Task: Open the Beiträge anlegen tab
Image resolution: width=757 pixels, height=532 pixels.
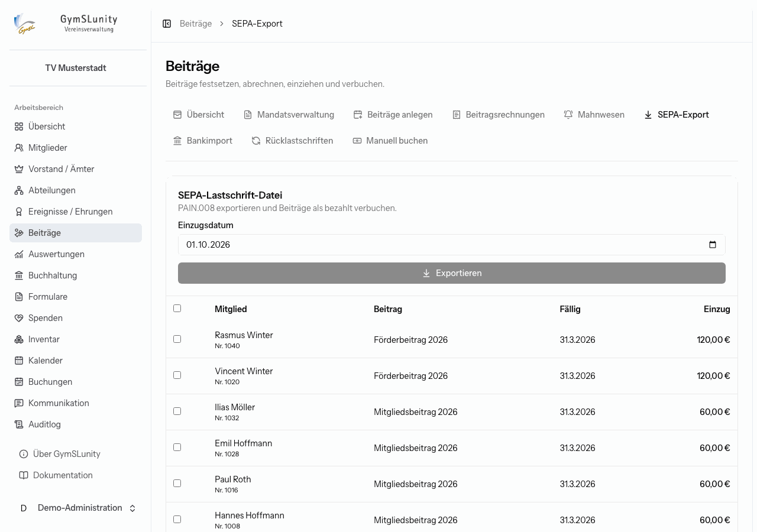Action: [393, 115]
